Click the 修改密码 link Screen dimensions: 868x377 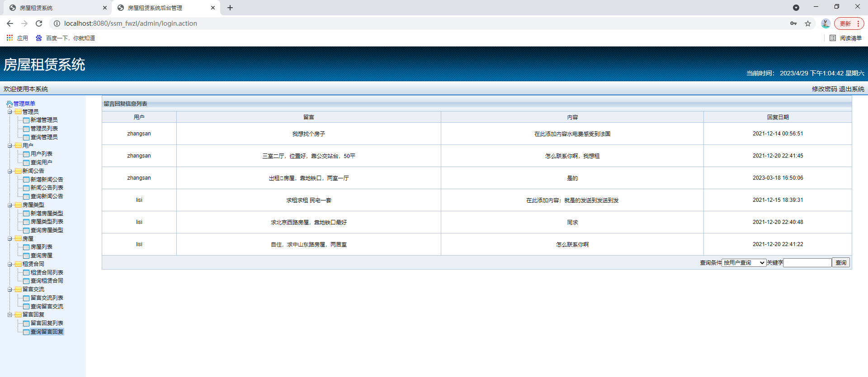(825, 89)
